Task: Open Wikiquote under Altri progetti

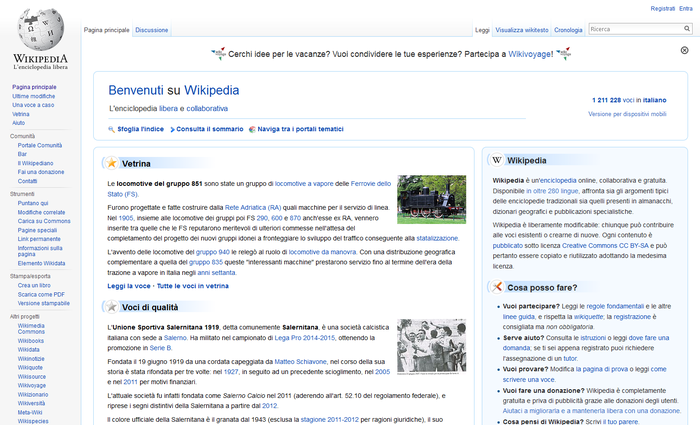Action: [30, 367]
